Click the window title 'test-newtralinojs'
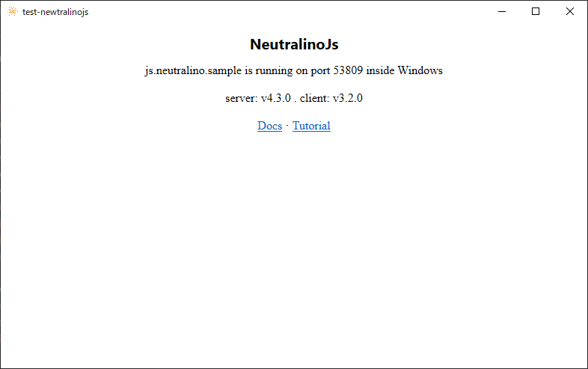 pyautogui.click(x=55, y=12)
